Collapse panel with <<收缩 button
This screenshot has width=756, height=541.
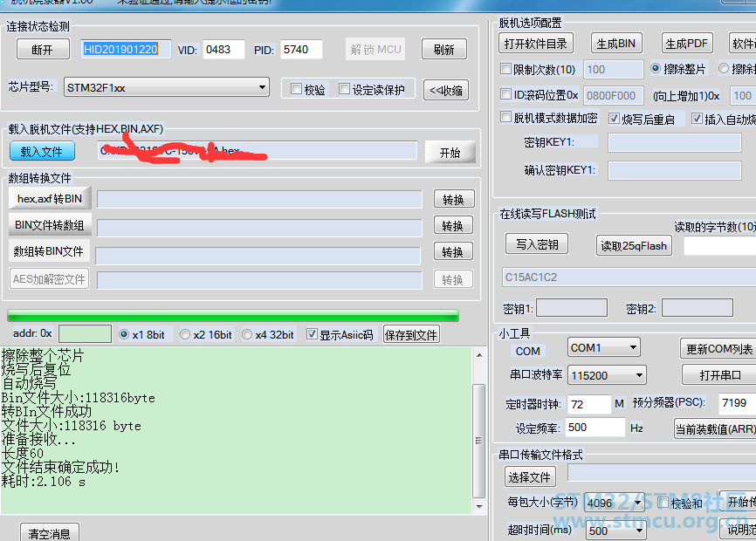[445, 90]
